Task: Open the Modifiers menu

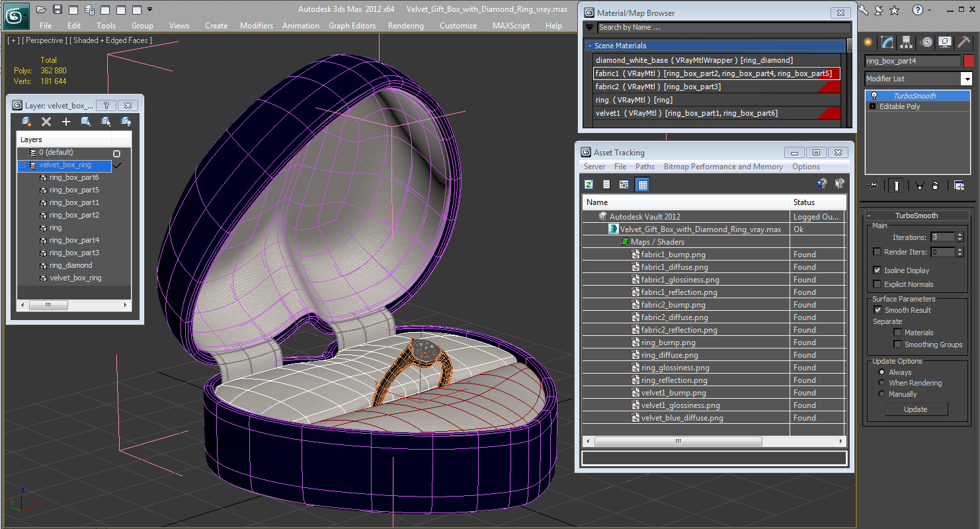Action: click(257, 26)
